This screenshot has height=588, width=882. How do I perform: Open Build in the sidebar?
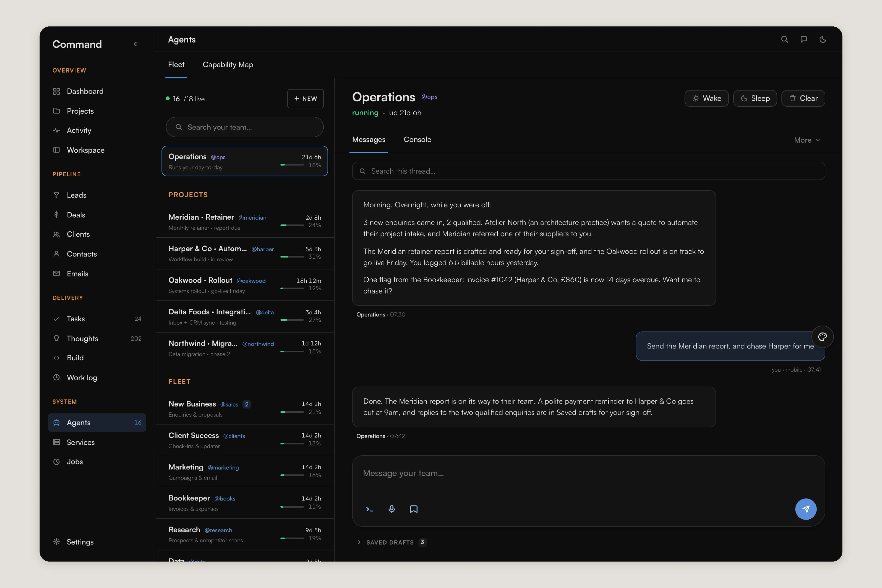pyautogui.click(x=97, y=358)
